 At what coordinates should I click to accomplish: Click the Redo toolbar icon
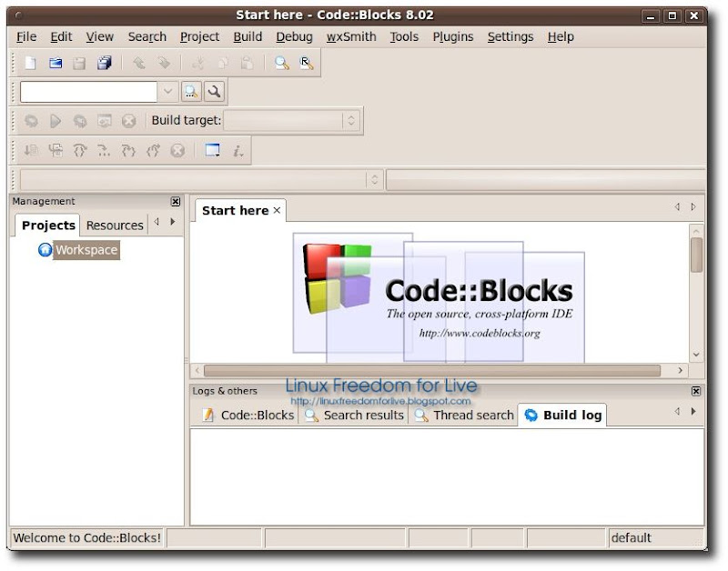[164, 63]
